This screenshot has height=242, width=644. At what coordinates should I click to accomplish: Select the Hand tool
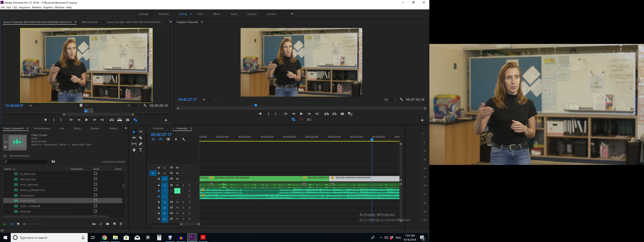coord(134,150)
